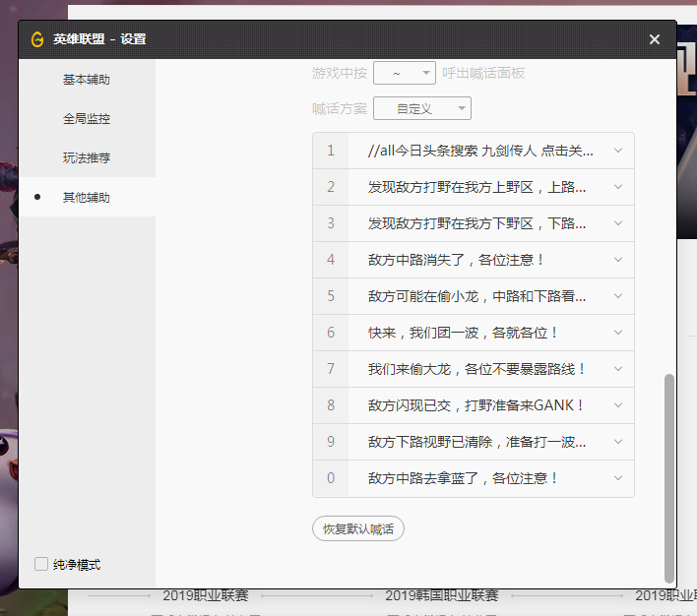697x616 pixels.
Task: Select the 其他辅助 sidebar item
Action: pos(87,197)
